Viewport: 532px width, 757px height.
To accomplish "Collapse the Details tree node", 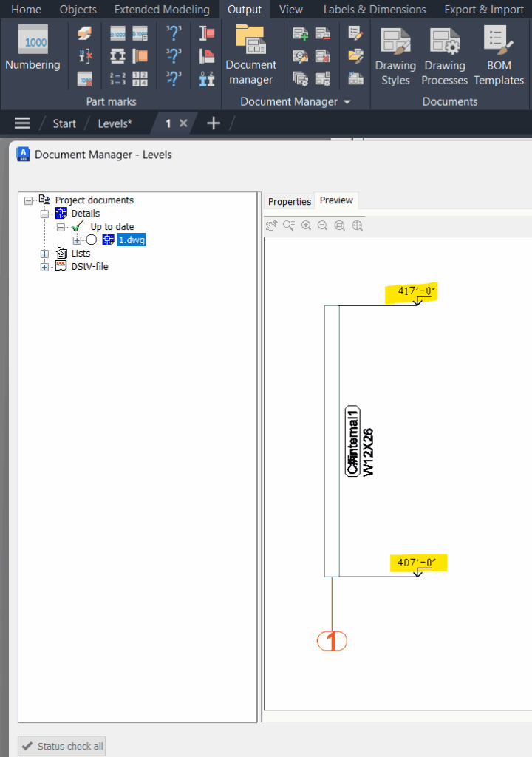I will click(x=45, y=214).
